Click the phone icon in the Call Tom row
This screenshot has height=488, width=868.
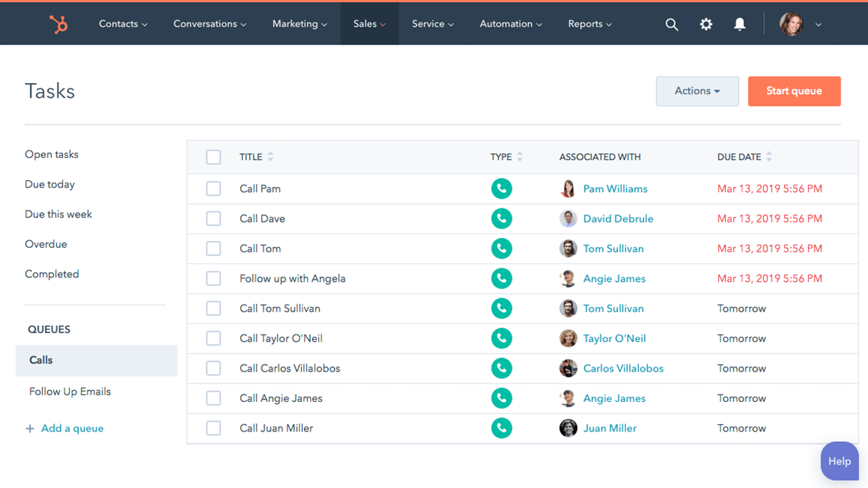[x=502, y=248]
